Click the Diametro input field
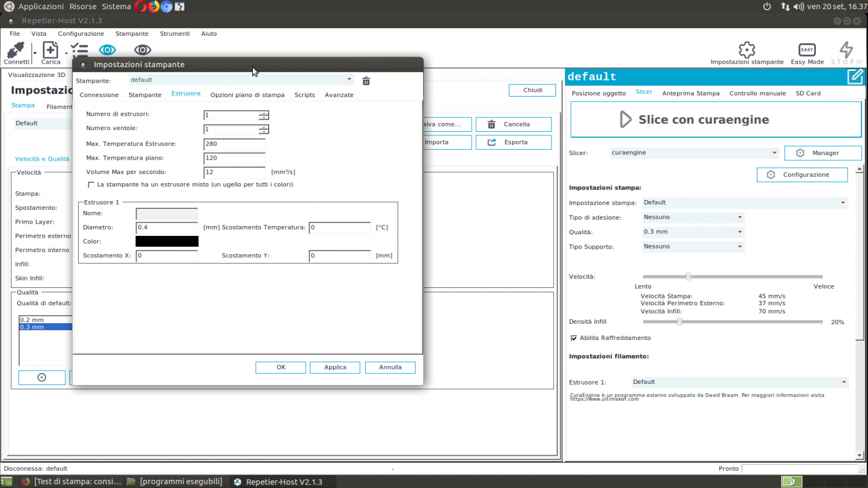 (x=167, y=228)
